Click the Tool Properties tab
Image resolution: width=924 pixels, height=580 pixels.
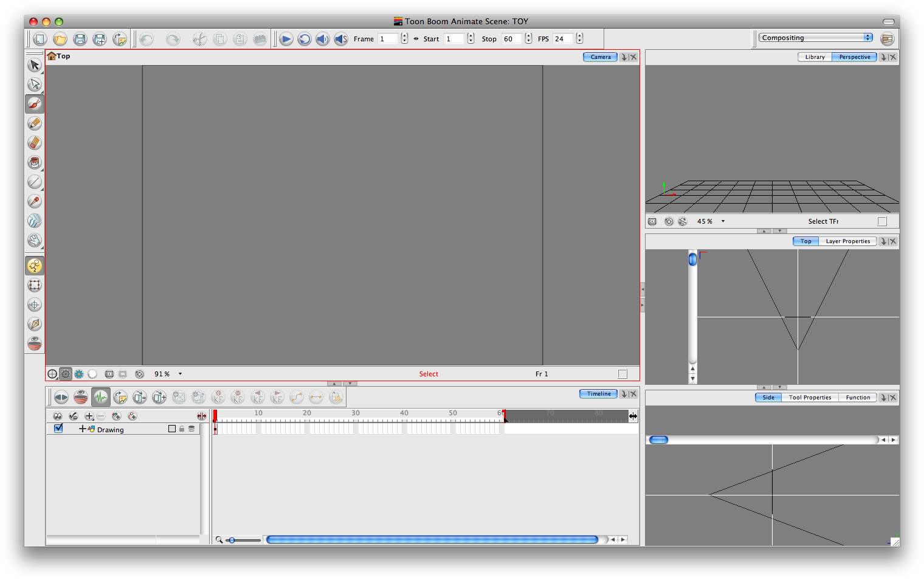click(810, 398)
